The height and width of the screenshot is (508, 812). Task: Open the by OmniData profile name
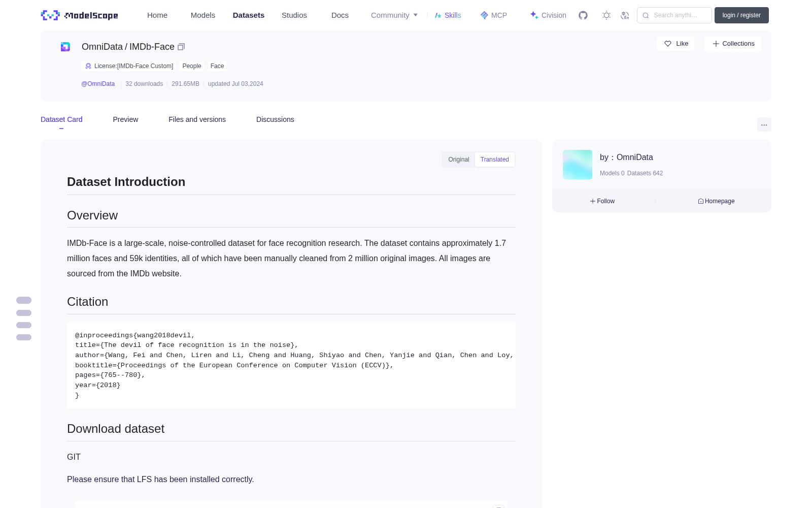coord(626,157)
